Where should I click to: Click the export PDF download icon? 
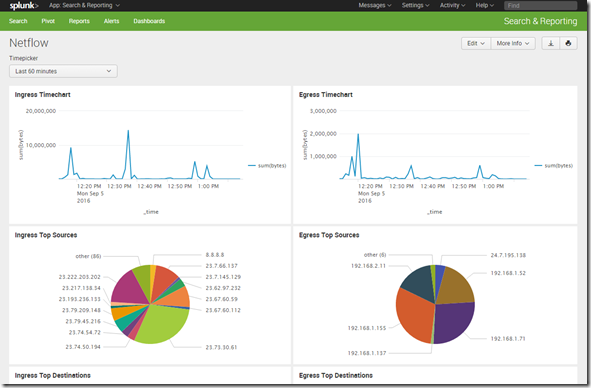[551, 43]
